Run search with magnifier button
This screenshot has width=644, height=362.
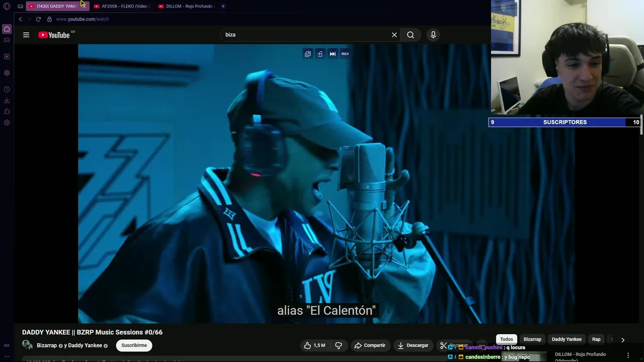411,35
